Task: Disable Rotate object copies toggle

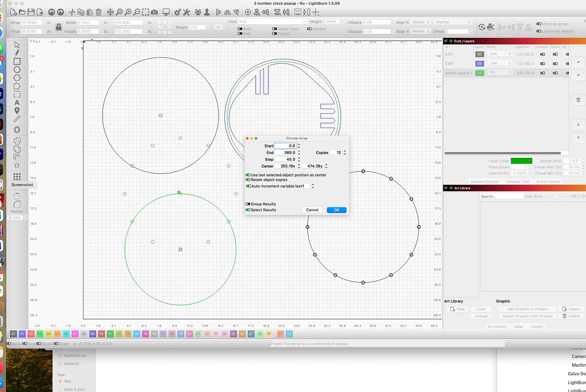Action: tap(247, 180)
